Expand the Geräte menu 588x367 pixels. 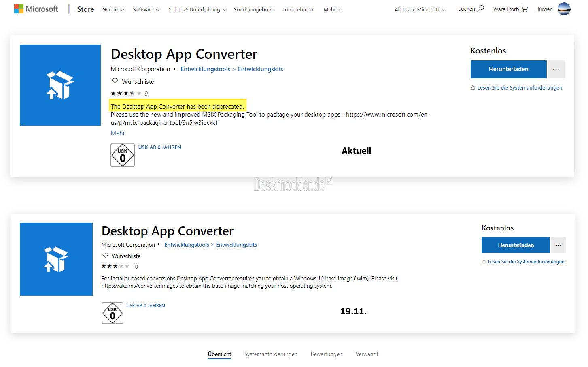coord(113,9)
